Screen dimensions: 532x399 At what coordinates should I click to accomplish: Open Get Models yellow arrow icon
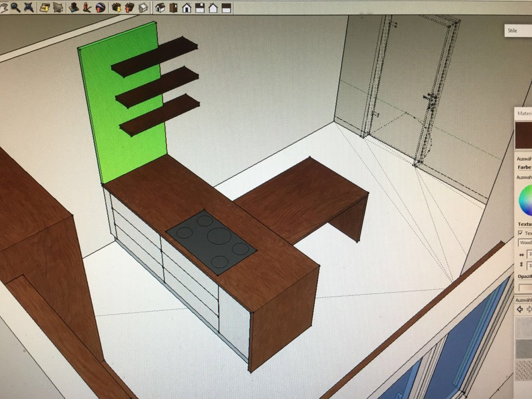pyautogui.click(x=117, y=8)
